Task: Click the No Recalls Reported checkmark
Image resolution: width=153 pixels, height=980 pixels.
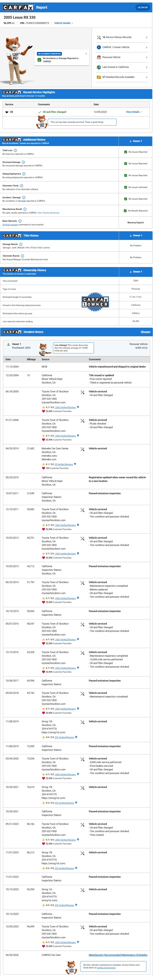Action: (125, 211)
